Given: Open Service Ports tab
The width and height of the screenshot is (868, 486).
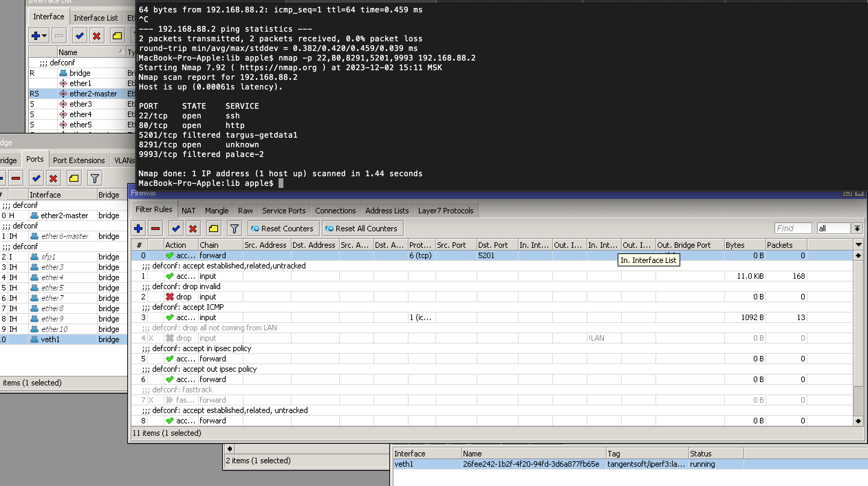Looking at the screenshot, I should tap(284, 211).
